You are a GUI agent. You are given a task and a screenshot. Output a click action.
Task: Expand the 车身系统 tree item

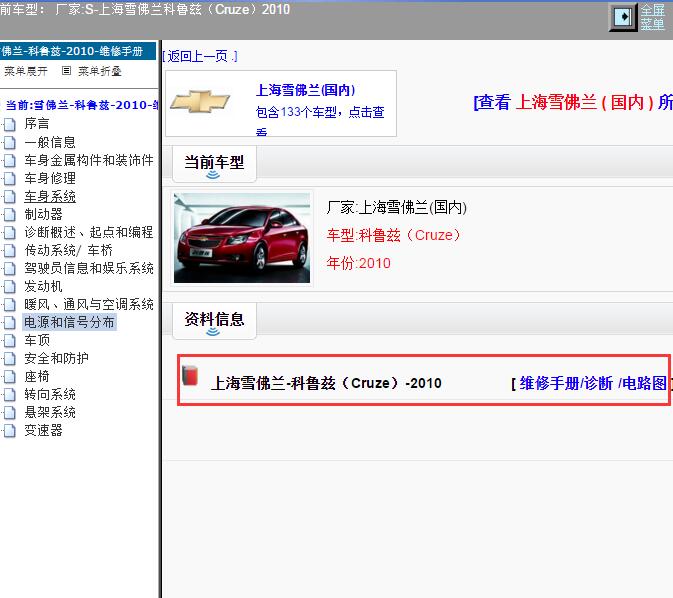pos(50,196)
